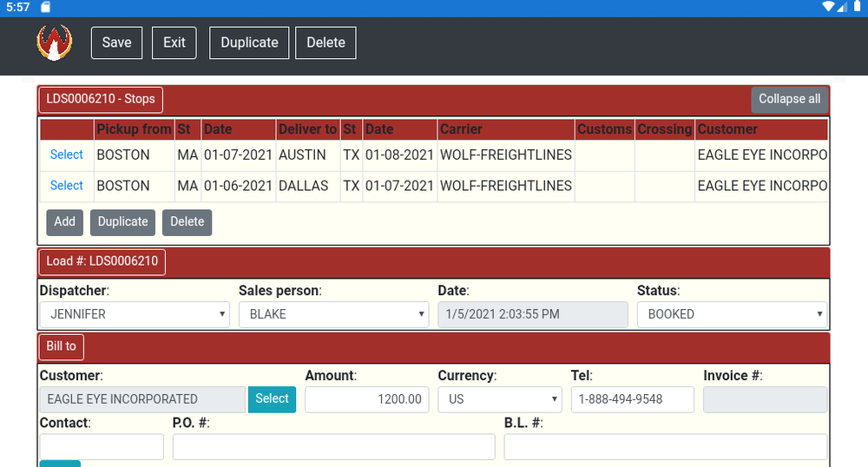Click WOLF-FREIGHTLINES in the Austin row
This screenshot has width=868, height=467.
(x=506, y=155)
